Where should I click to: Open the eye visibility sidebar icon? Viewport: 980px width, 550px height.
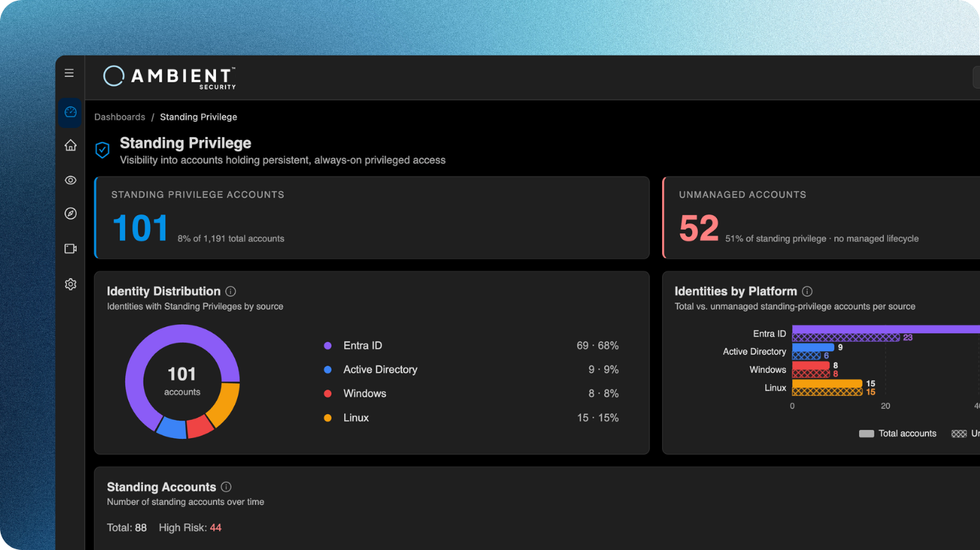pos(70,180)
